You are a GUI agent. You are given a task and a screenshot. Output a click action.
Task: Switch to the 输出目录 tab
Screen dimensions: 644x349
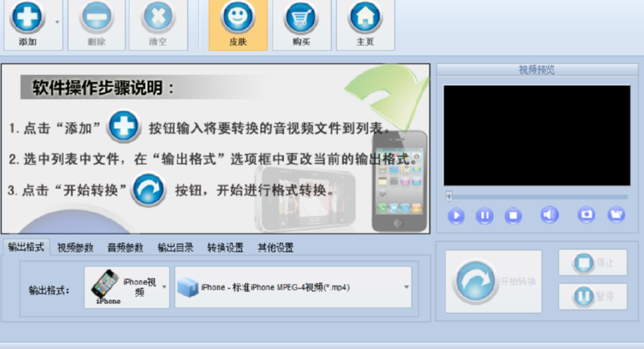click(176, 247)
